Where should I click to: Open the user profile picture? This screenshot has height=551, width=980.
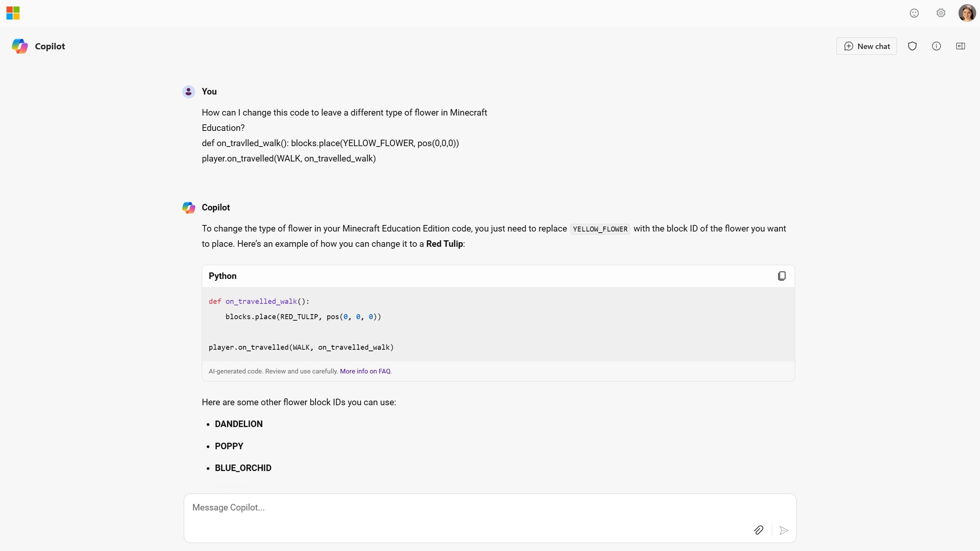tap(967, 13)
